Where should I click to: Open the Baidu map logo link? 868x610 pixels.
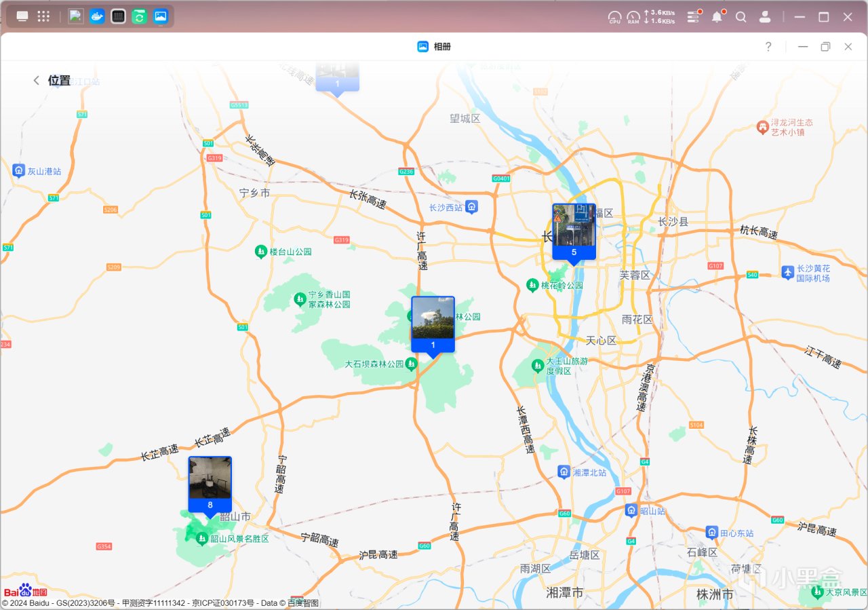point(26,590)
